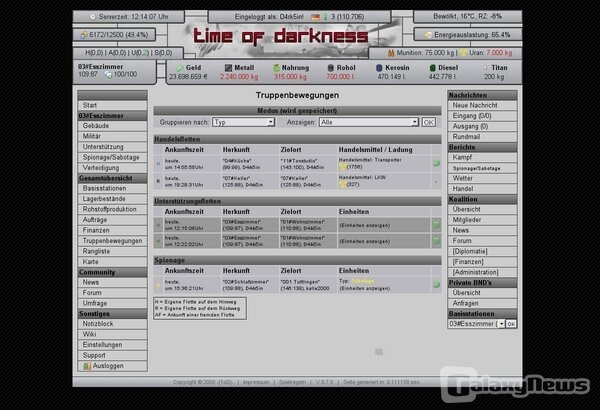Select Truppenbewegungen menu item
Viewport: 600px width, 410px height.
click(112, 241)
